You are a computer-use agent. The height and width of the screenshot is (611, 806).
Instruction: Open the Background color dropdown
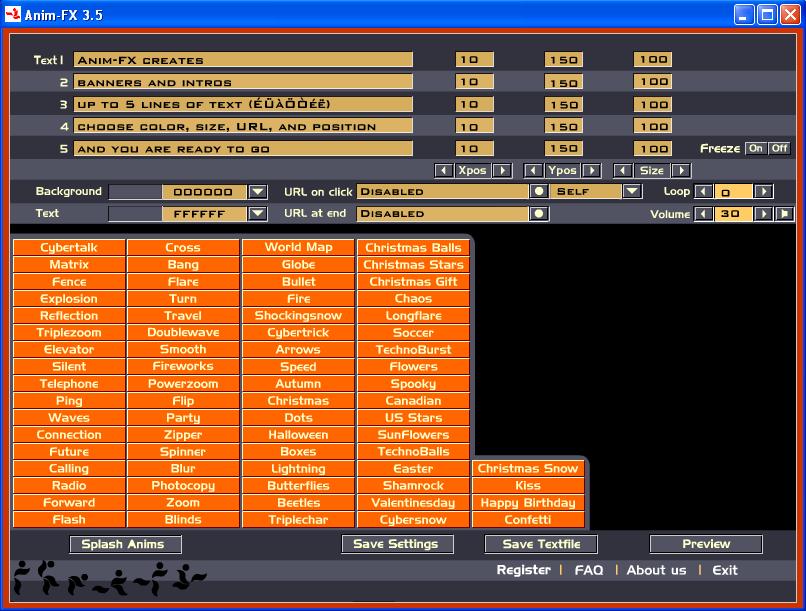258,192
